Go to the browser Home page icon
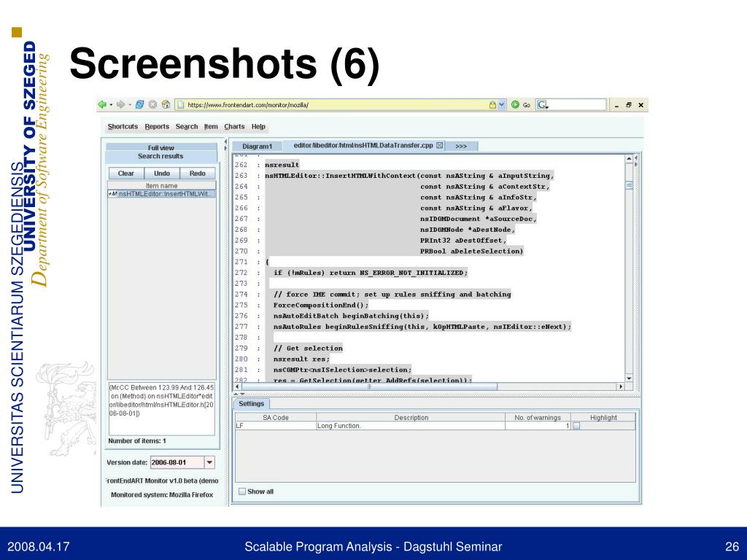Viewport: 747px width, 560px height. 166,104
